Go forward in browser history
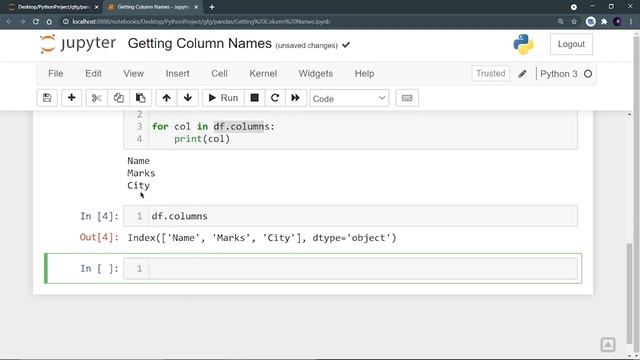 tap(22, 22)
